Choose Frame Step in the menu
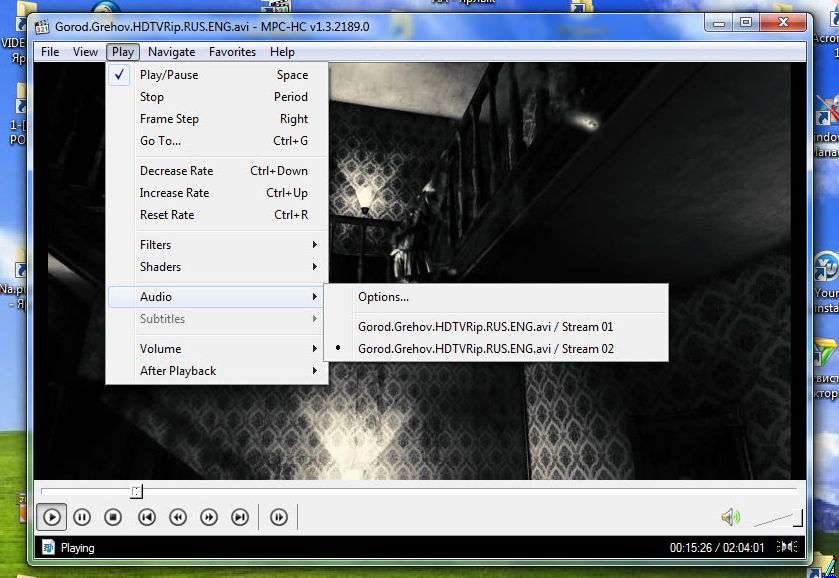Viewport: 839px width, 578px height. [x=217, y=119]
